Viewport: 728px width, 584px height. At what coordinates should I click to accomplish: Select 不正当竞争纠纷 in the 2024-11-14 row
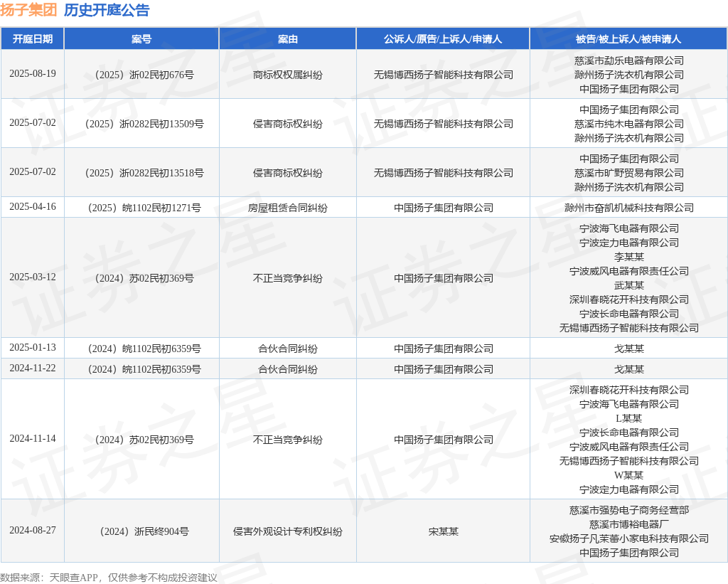click(288, 440)
